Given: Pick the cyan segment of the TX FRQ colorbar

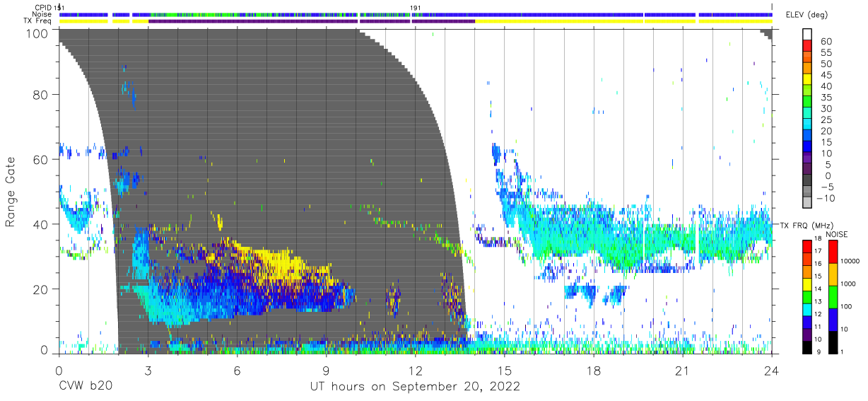Looking at the screenshot, I should pyautogui.click(x=807, y=308).
